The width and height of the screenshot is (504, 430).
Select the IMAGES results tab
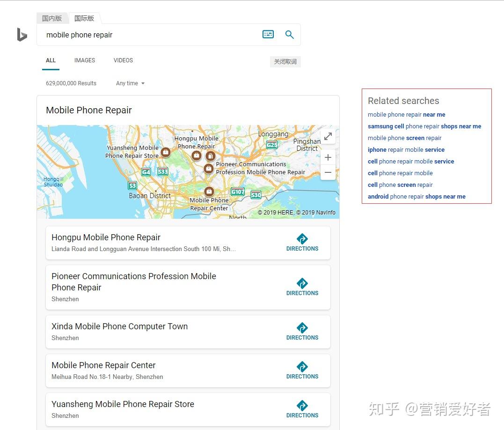point(85,60)
